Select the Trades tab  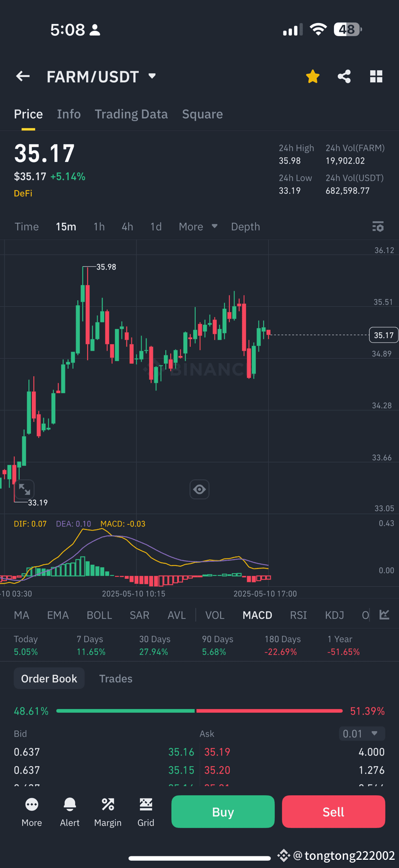click(x=116, y=678)
